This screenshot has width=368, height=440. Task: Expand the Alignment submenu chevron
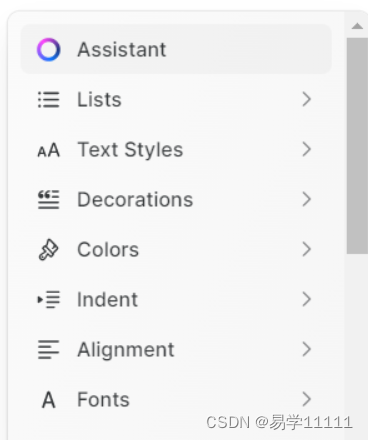pyautogui.click(x=307, y=349)
